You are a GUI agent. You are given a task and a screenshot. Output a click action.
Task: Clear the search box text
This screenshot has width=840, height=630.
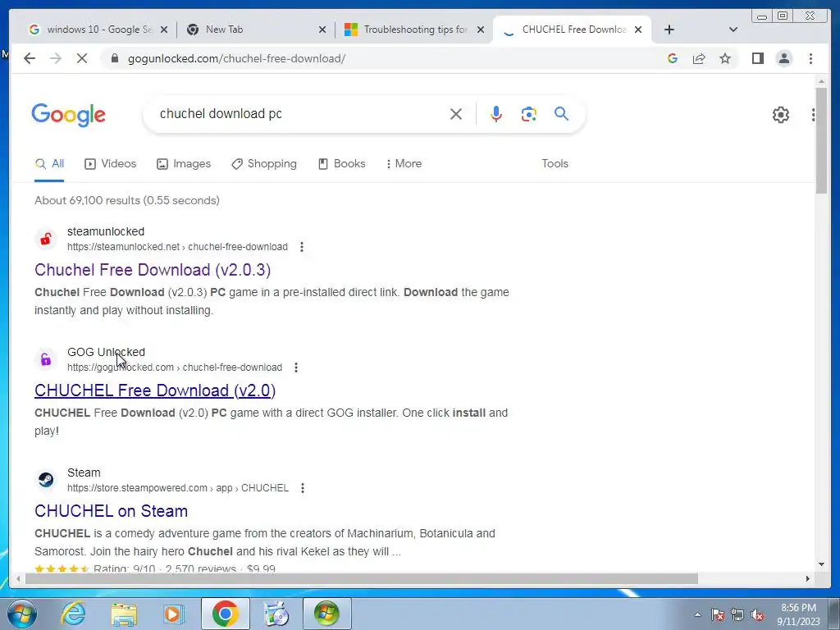[456, 113]
